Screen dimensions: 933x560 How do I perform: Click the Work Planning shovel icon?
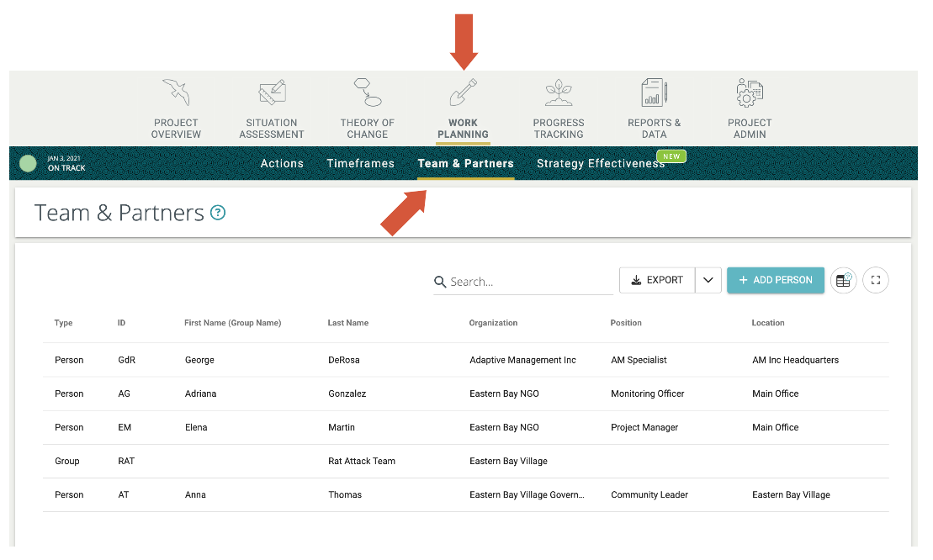(463, 92)
